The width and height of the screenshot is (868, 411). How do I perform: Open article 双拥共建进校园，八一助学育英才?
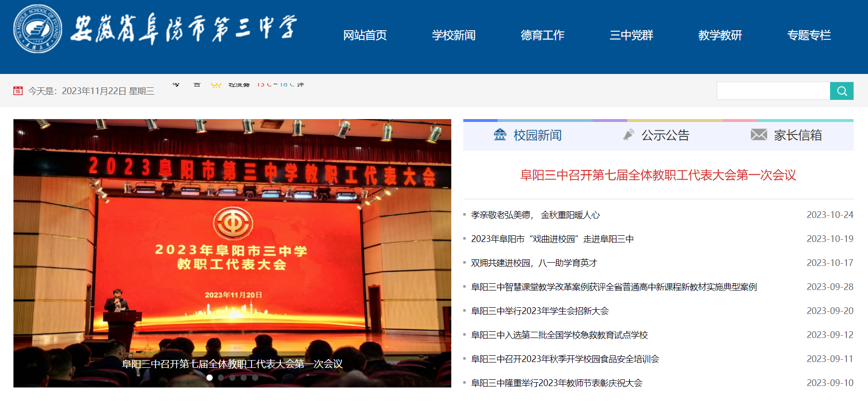point(534,263)
